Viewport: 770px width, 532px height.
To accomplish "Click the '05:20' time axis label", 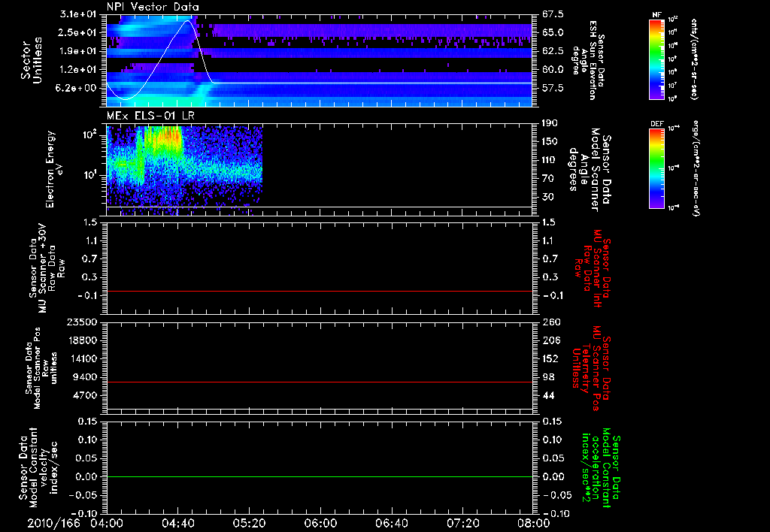I will coord(249,523).
